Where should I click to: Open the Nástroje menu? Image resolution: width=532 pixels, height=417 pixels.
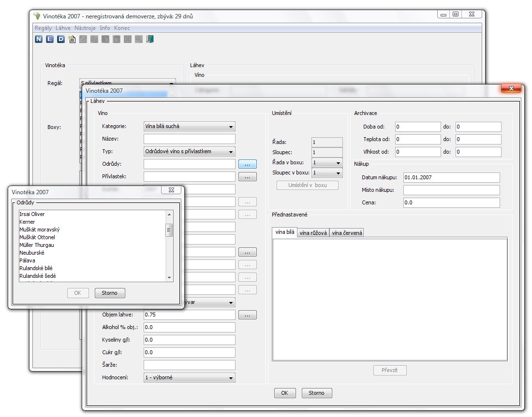pos(85,28)
